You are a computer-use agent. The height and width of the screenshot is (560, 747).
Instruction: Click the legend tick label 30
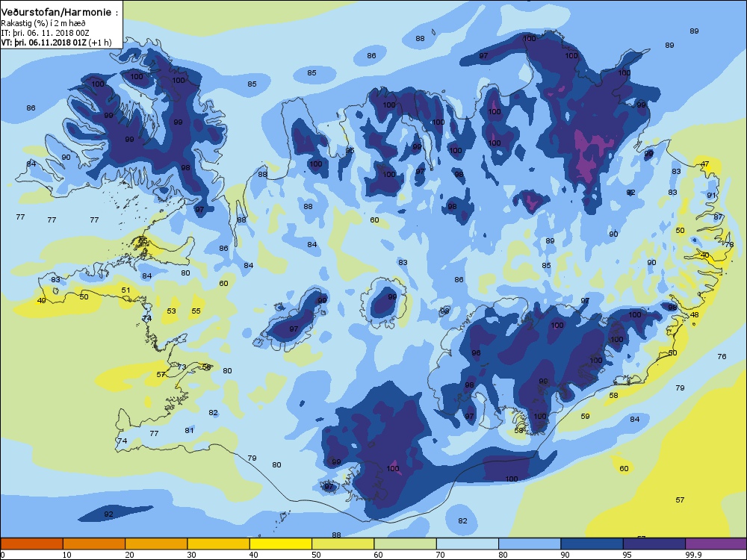coord(191,555)
